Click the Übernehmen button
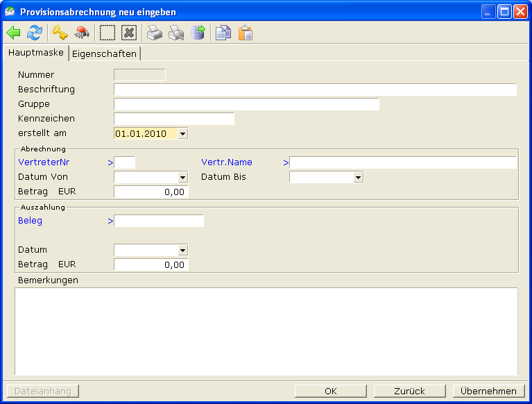Screen dimensions: 532x404 pyautogui.click(x=488, y=391)
